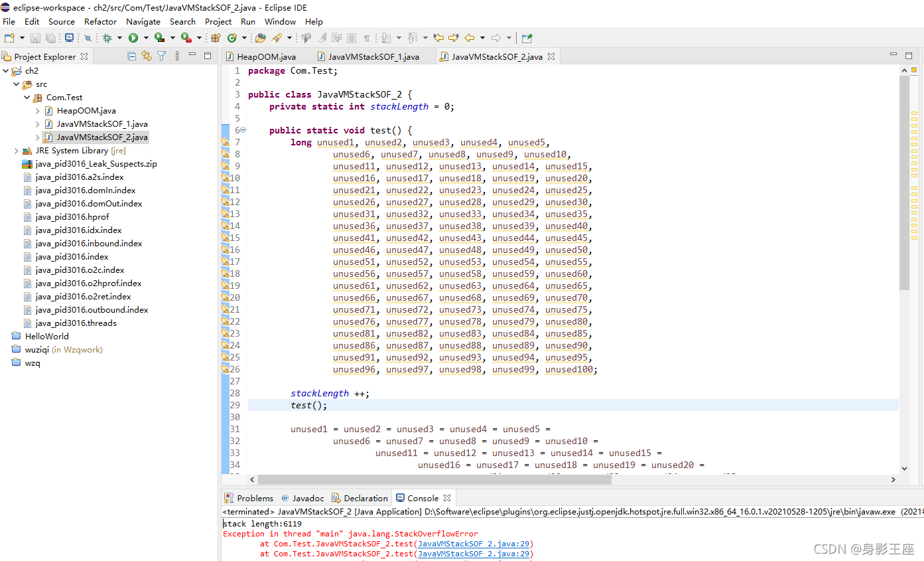This screenshot has height=561, width=924.
Task: Select JavaVMStackSOF_1.java in Project Explorer
Action: coord(101,123)
